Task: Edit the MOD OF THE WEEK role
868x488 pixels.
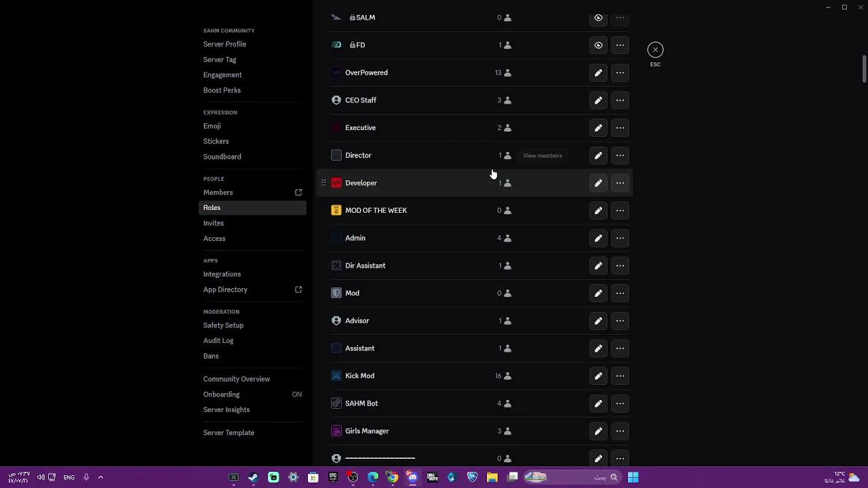Action: click(598, 211)
